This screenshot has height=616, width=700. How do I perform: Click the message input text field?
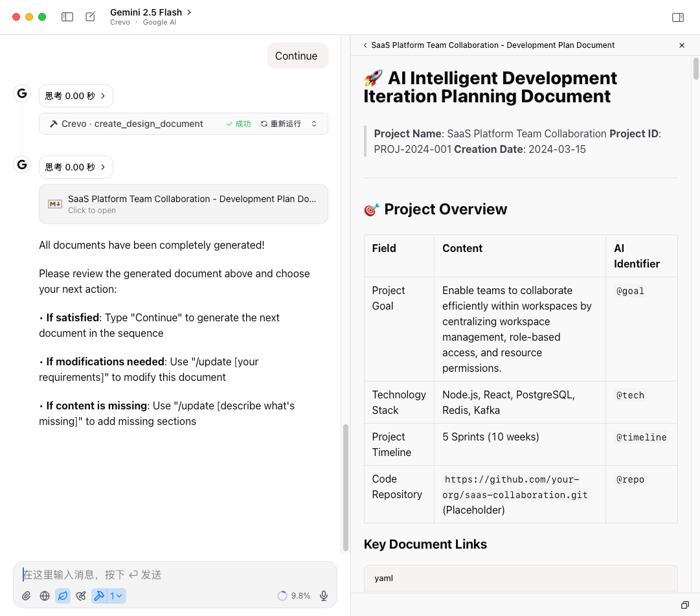[175, 575]
